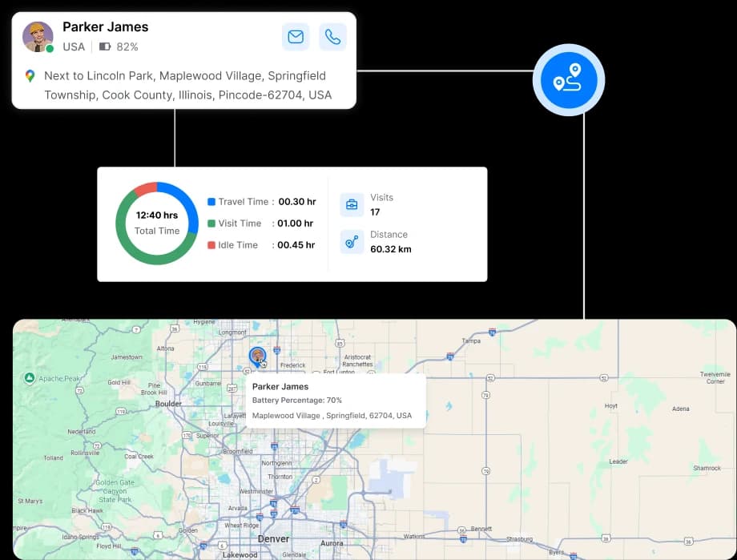Click 'Maplewood Village , Springfield, 62704, USA' in tooltip
Viewport: 737px width, 560px height.
point(332,416)
